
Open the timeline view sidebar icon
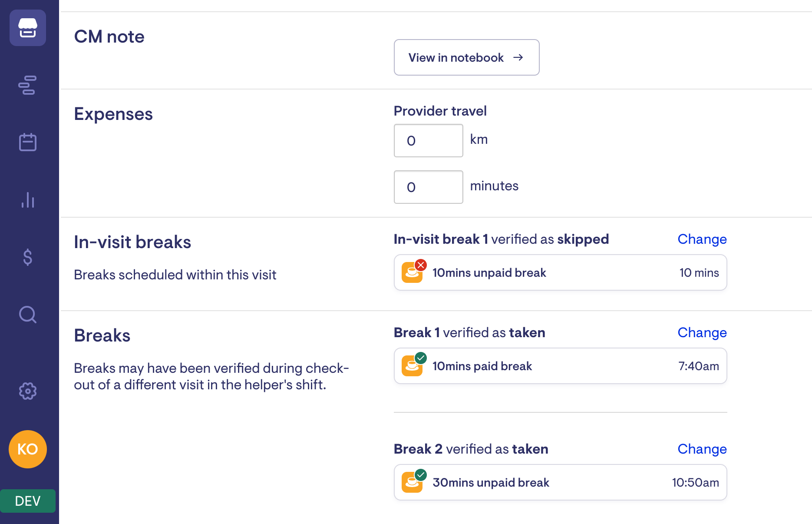pyautogui.click(x=28, y=85)
